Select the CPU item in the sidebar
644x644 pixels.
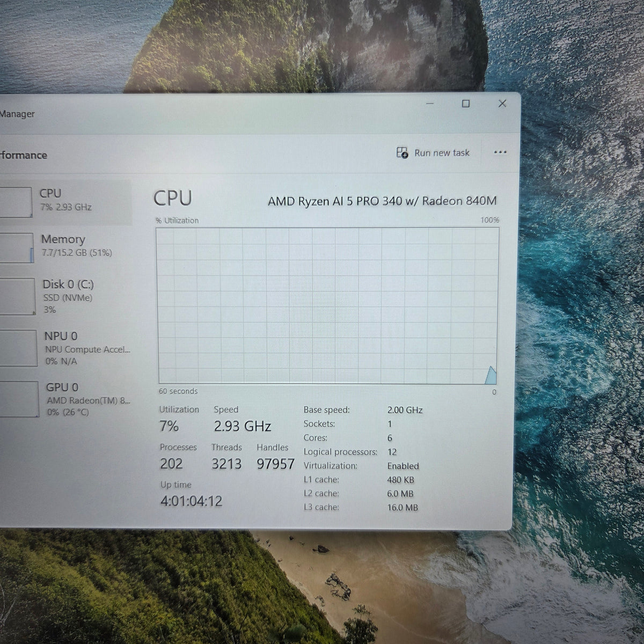(x=65, y=202)
